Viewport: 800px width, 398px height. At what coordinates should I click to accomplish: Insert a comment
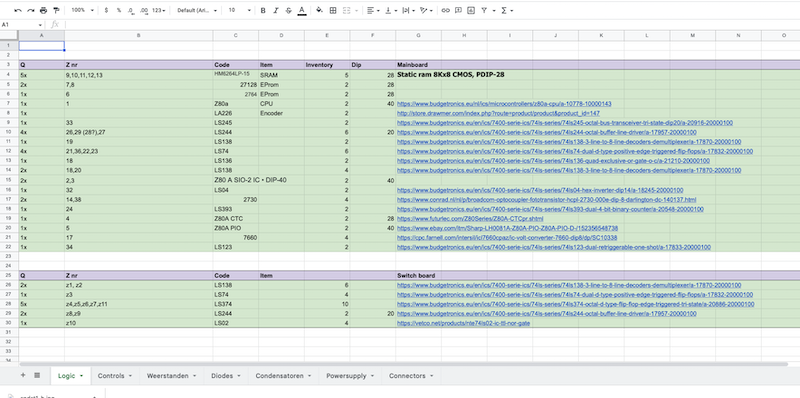coord(458,10)
